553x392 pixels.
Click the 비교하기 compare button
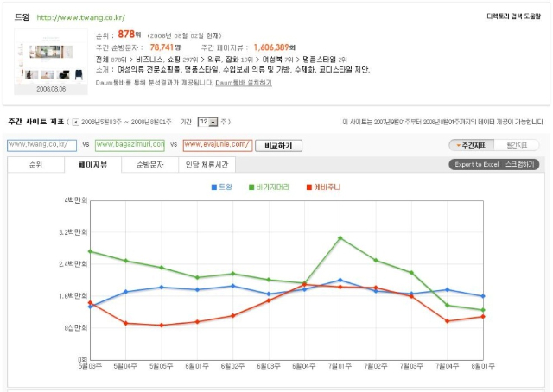pyautogui.click(x=278, y=146)
